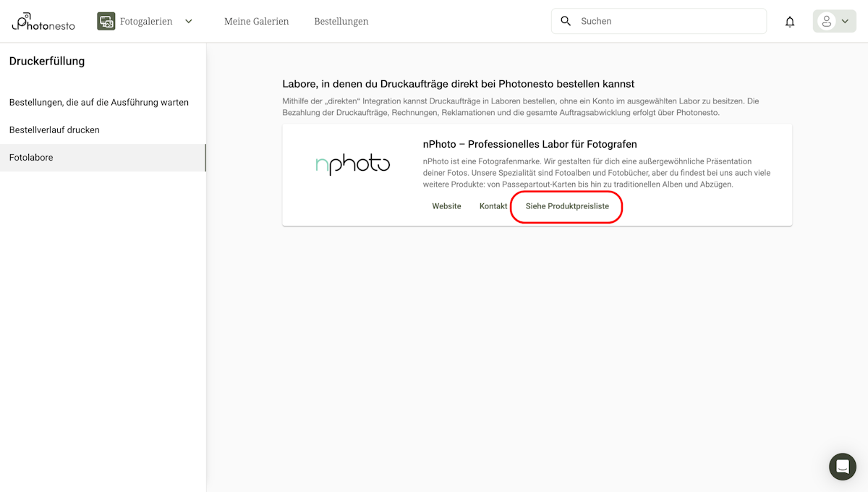Switch to Meine Galerien

(256, 21)
